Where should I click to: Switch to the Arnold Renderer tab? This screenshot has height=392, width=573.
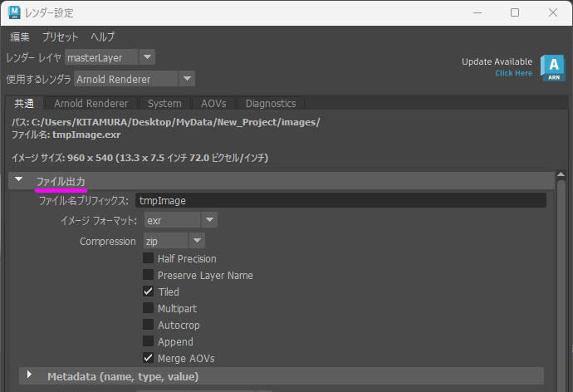point(91,103)
